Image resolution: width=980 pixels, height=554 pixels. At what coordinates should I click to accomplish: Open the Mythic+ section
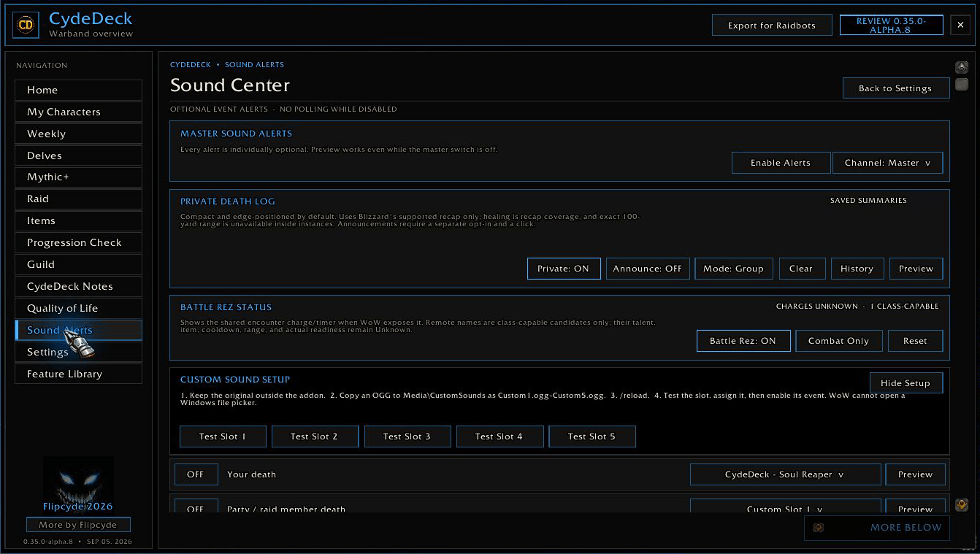point(78,177)
